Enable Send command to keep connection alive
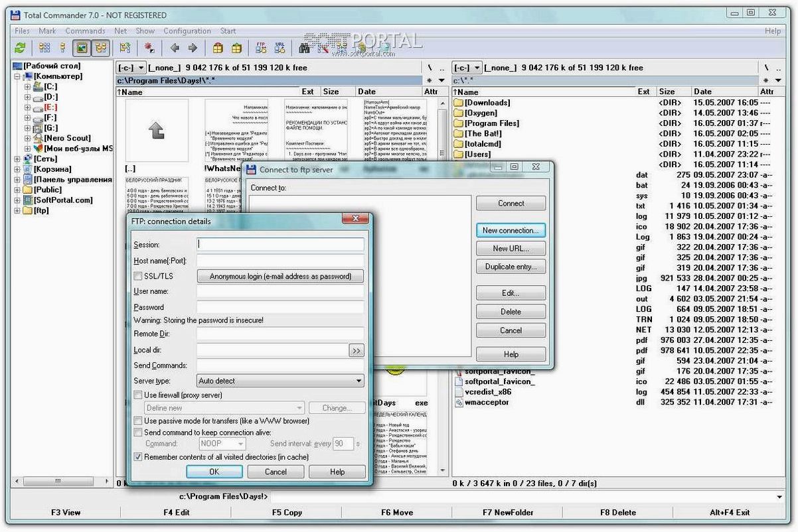Image resolution: width=798 pixels, height=532 pixels. point(138,432)
